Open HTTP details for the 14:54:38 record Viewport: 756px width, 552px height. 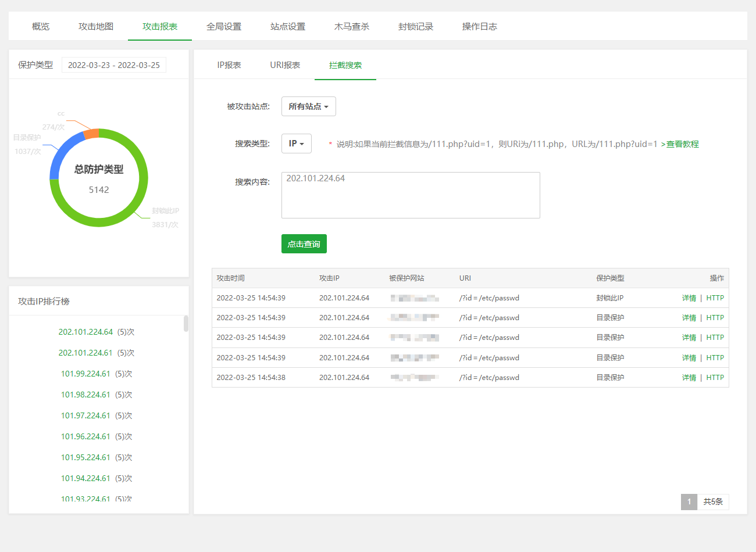(x=715, y=378)
